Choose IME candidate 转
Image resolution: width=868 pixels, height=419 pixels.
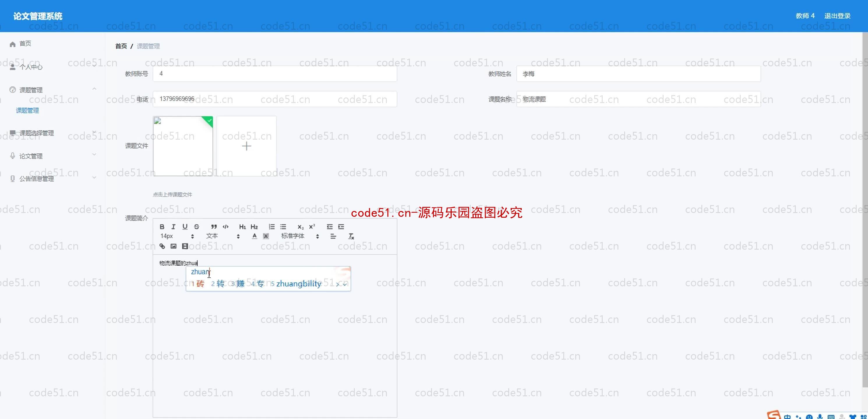pyautogui.click(x=218, y=284)
